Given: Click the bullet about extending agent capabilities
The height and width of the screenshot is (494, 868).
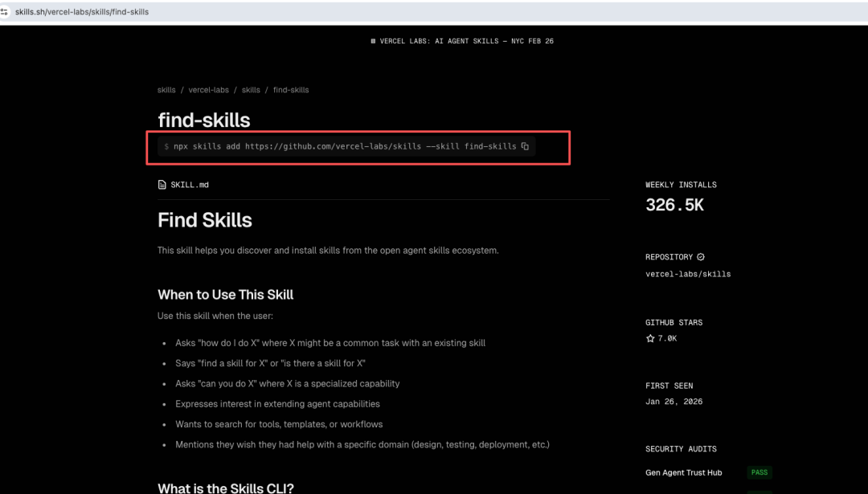Looking at the screenshot, I should [x=277, y=404].
